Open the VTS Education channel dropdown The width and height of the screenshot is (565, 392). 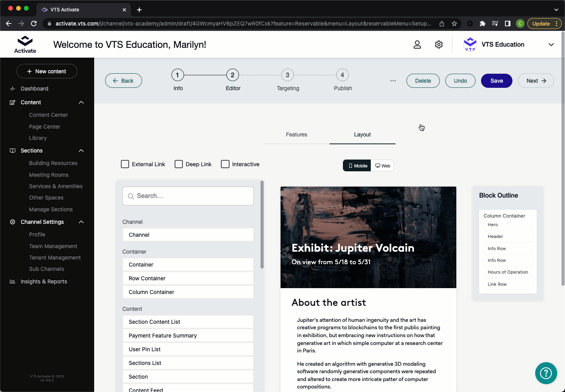pyautogui.click(x=551, y=45)
